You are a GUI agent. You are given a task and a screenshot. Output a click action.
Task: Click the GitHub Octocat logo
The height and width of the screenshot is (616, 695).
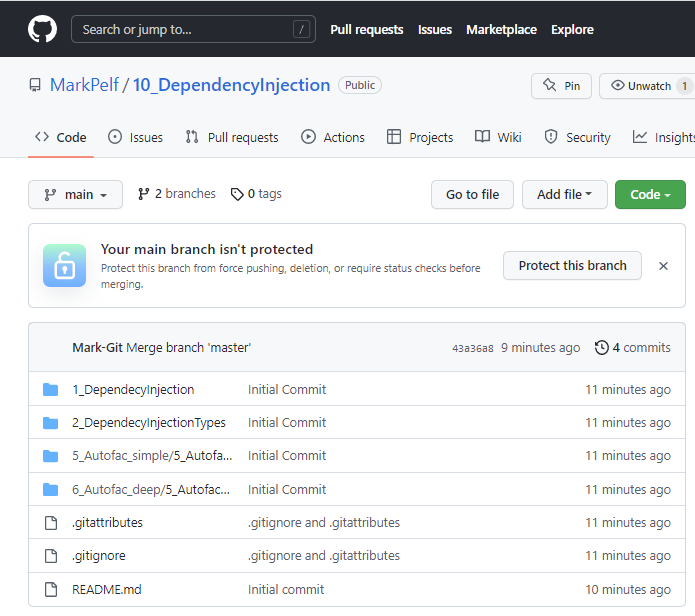coord(42,29)
